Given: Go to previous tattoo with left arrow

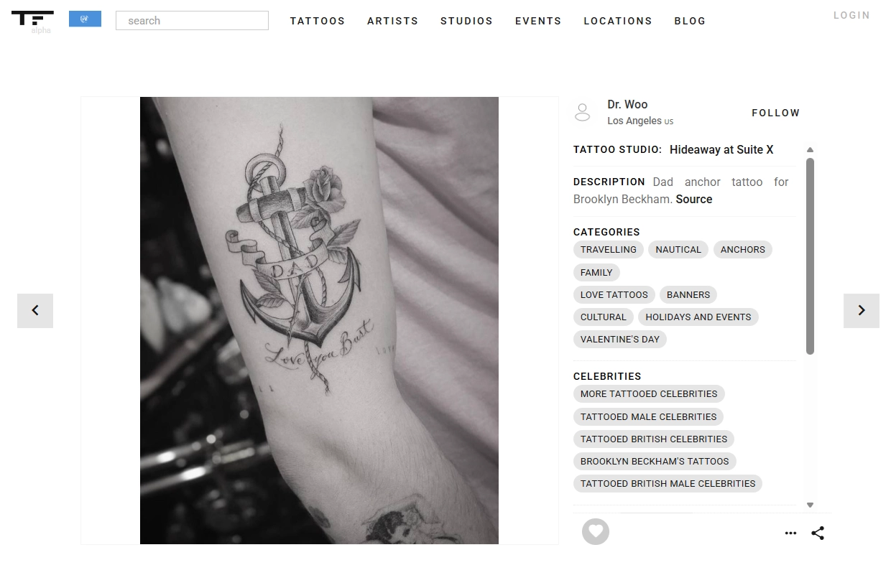Looking at the screenshot, I should (35, 311).
